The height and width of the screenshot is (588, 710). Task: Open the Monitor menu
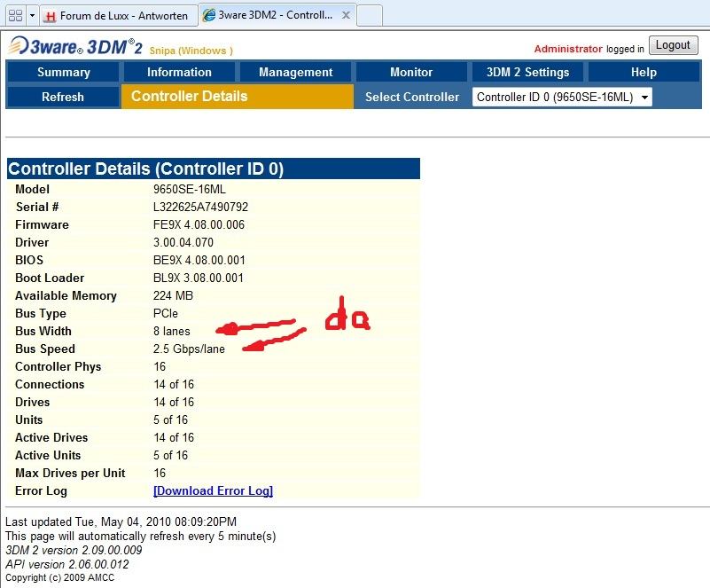coord(411,72)
